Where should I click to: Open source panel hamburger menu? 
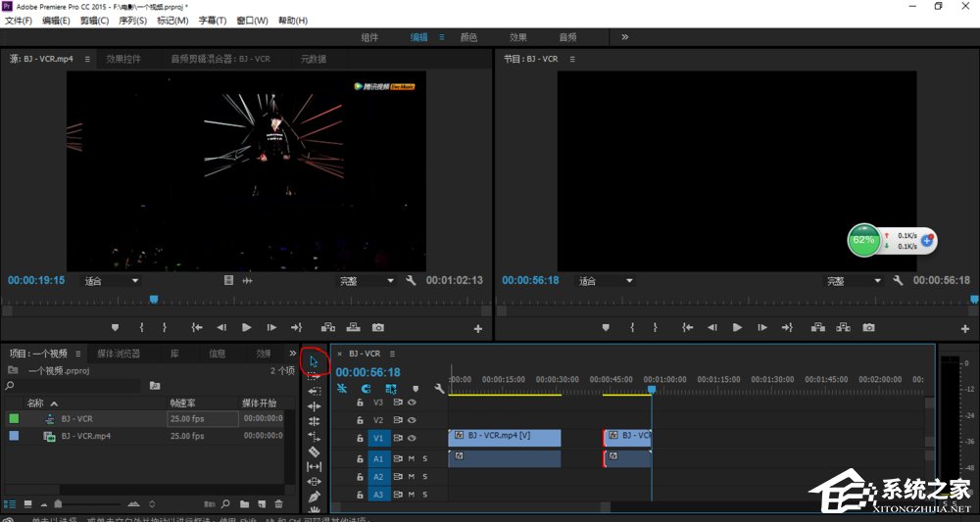pyautogui.click(x=87, y=59)
